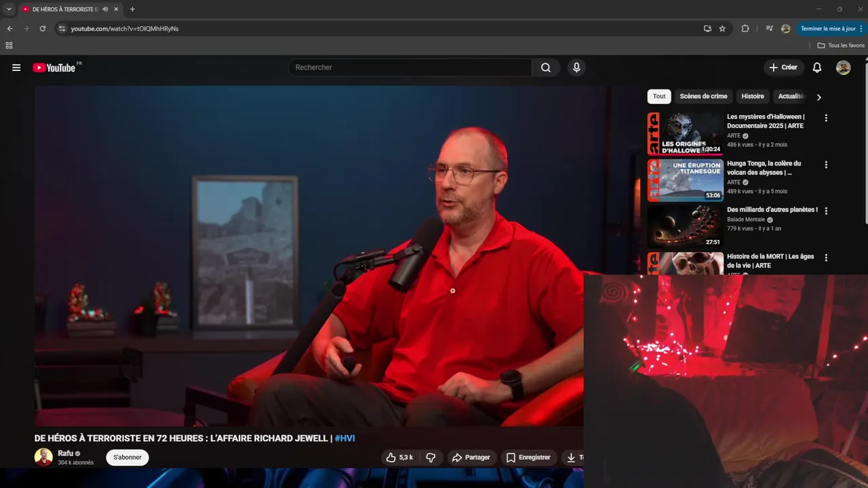Viewport: 868px width, 488px height.
Task: Open Les mystères d'Halloween video thumbnail
Action: [x=686, y=134]
